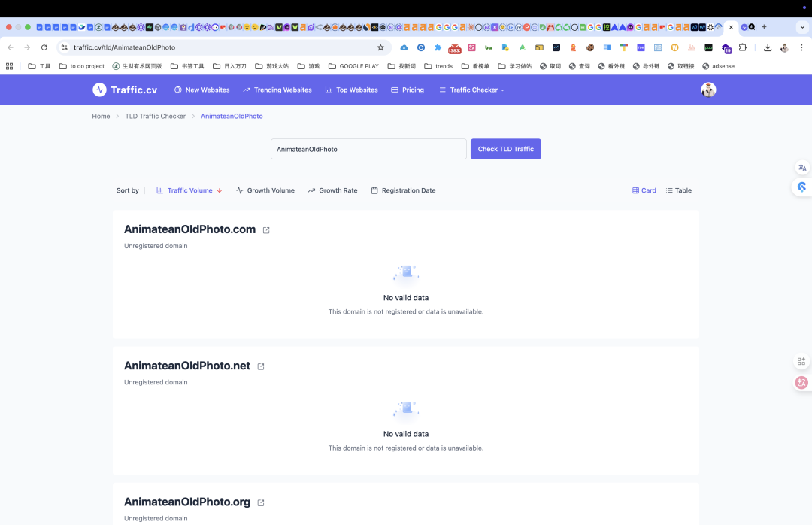The height and width of the screenshot is (525, 812).
Task: Click AnimateanOldPhoto.org heading
Action: (187, 502)
